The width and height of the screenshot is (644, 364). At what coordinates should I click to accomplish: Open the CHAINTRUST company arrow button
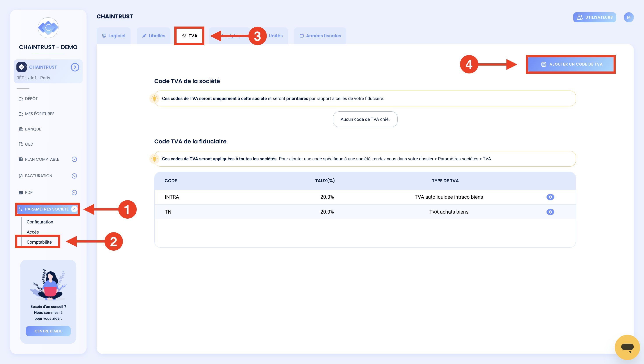coord(75,67)
